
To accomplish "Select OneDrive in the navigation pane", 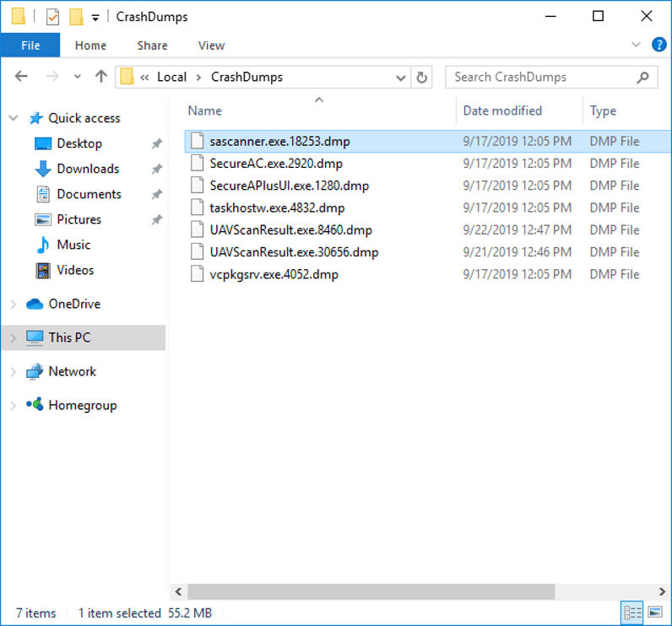I will (74, 304).
